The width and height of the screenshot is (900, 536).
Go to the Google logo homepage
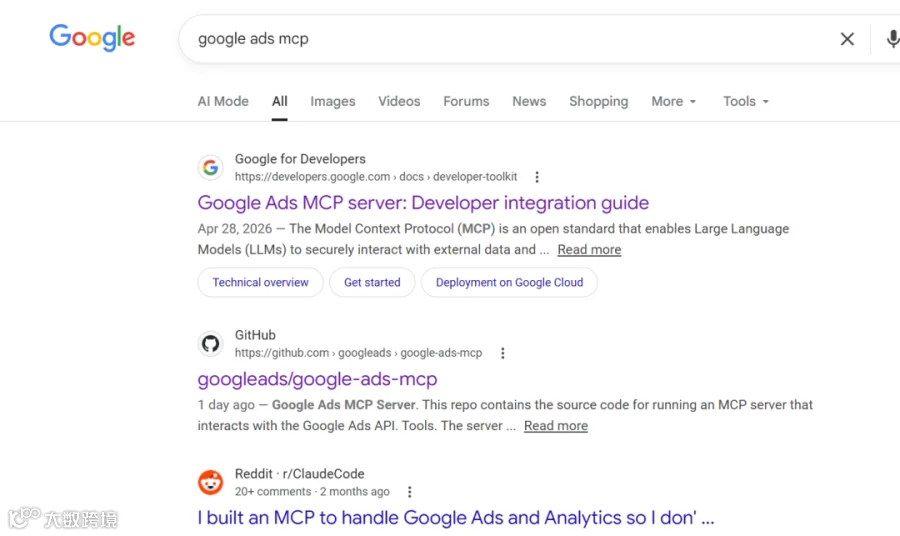pos(92,38)
